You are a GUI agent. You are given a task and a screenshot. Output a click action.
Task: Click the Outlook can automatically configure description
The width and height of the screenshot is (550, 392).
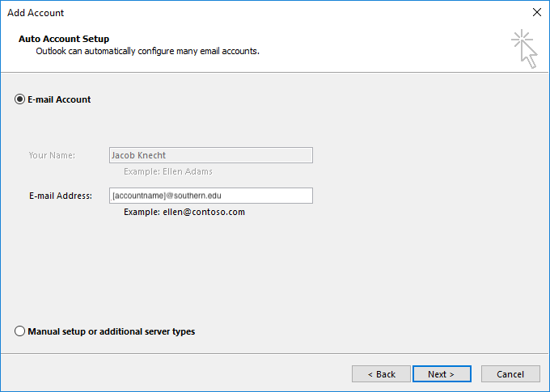pos(147,51)
